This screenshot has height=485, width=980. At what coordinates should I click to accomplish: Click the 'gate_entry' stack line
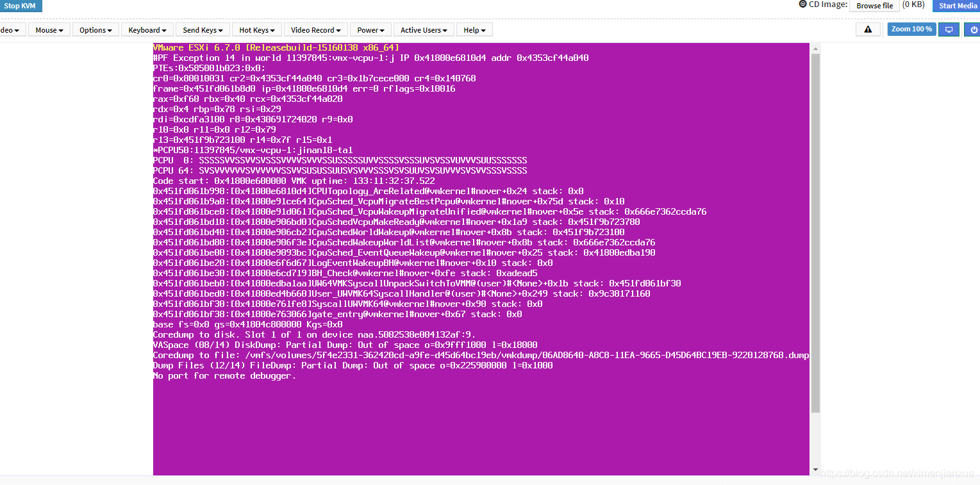[337, 315]
